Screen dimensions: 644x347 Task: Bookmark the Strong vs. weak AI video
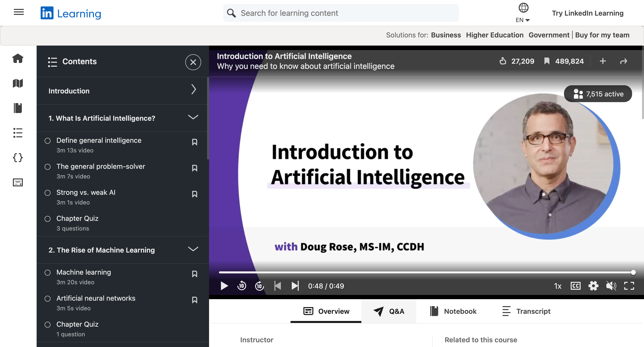click(195, 194)
